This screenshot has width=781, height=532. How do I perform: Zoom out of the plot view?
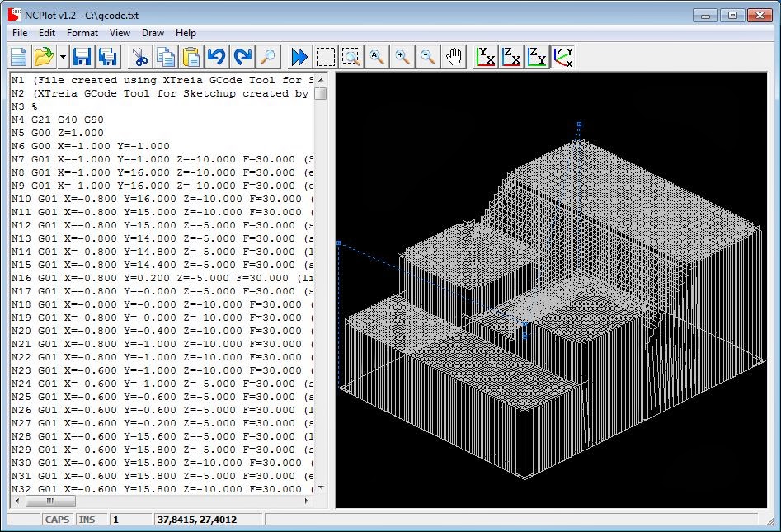pos(428,56)
